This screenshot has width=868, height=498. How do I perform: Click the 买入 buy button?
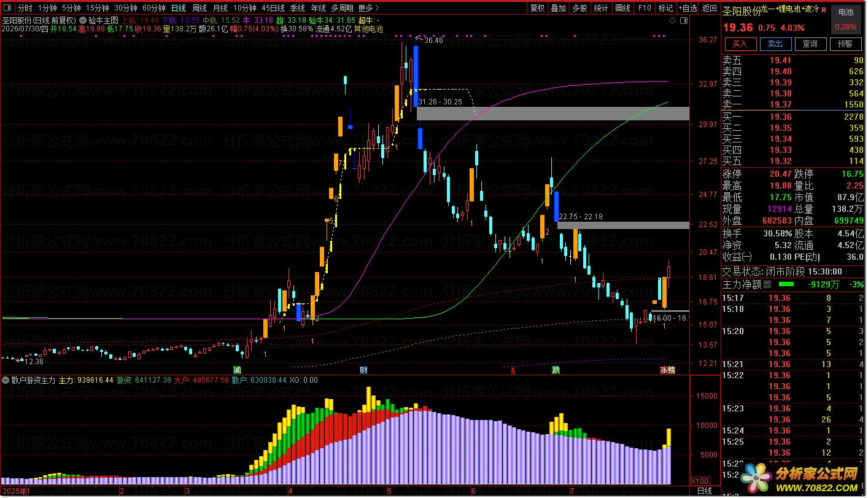pos(740,44)
